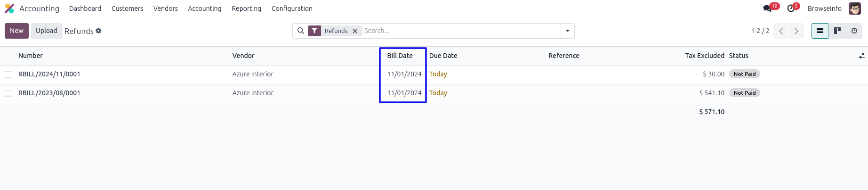Switch to the list view

(820, 31)
